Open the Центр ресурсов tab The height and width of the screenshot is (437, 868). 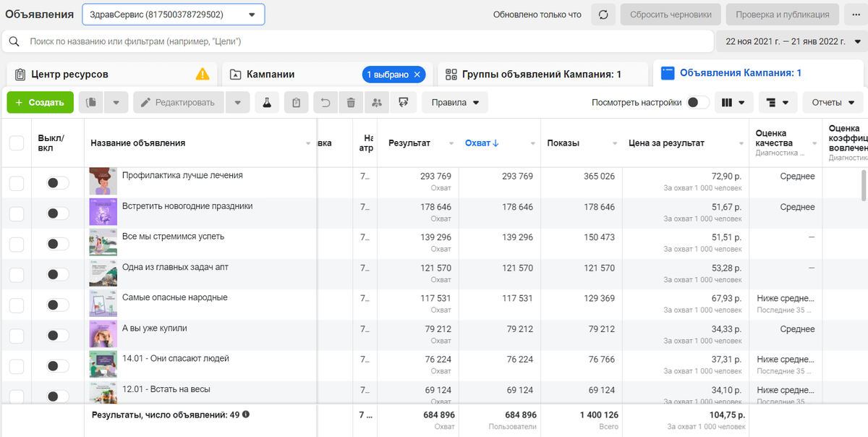coord(111,75)
